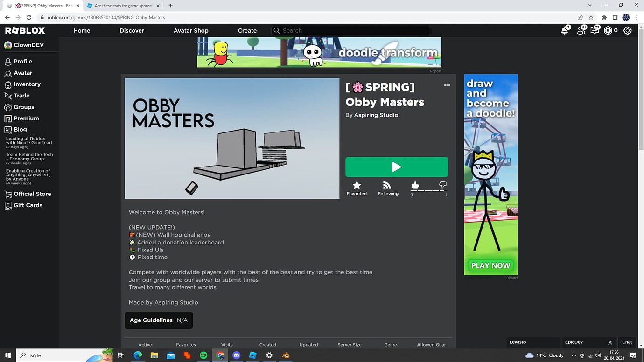Expand the Chat panel
The height and width of the screenshot is (362, 644).
(x=627, y=342)
